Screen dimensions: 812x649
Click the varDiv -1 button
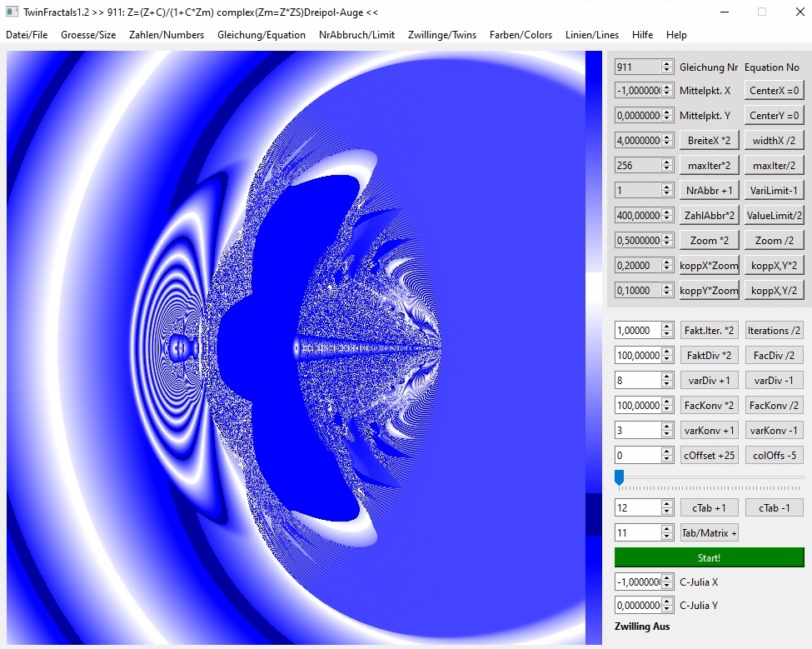(x=775, y=380)
